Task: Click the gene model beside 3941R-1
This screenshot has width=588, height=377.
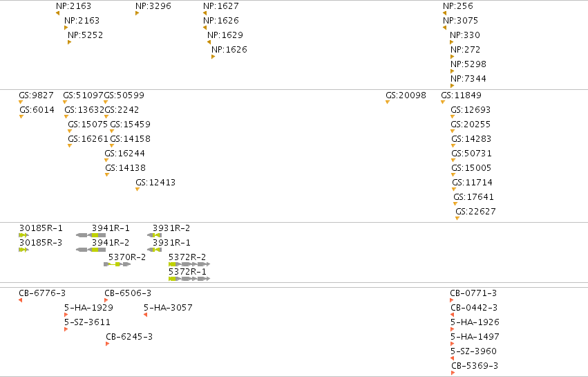Action: [91, 235]
